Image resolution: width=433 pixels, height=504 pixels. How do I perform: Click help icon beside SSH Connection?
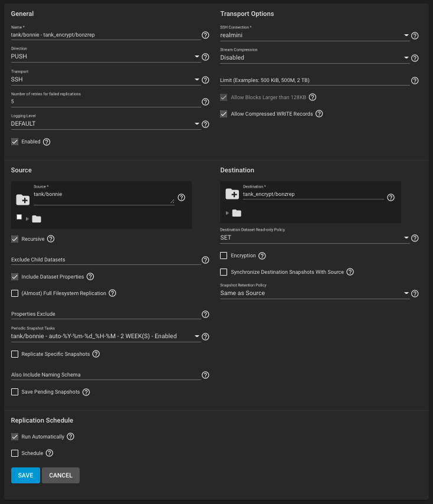[x=415, y=35]
